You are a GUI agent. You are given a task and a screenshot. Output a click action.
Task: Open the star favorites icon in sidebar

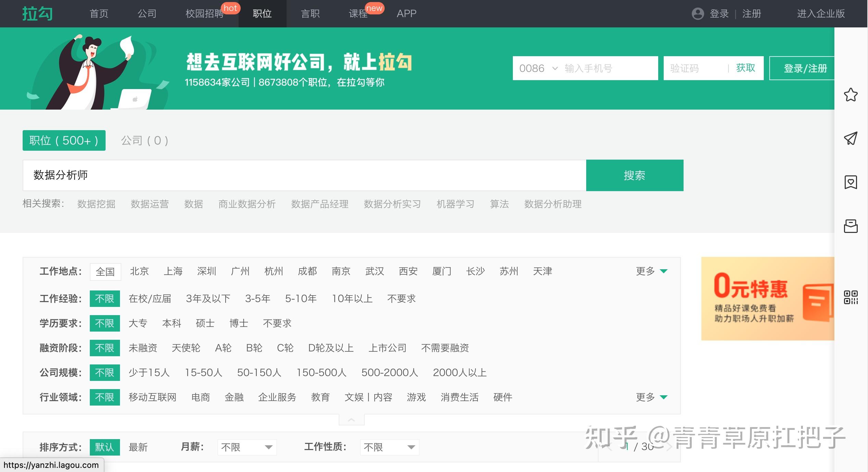tap(851, 95)
